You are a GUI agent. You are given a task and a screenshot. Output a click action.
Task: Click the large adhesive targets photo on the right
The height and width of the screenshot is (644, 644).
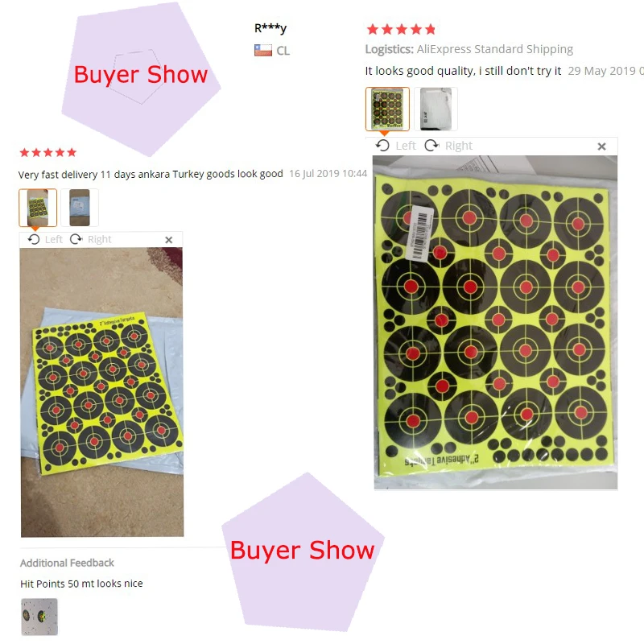coord(495,323)
